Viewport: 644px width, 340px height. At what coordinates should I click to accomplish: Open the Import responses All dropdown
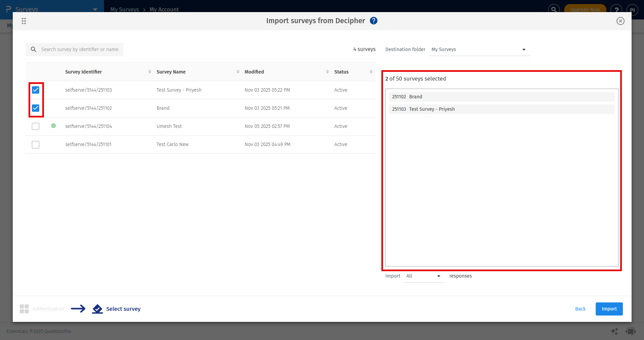click(424, 276)
